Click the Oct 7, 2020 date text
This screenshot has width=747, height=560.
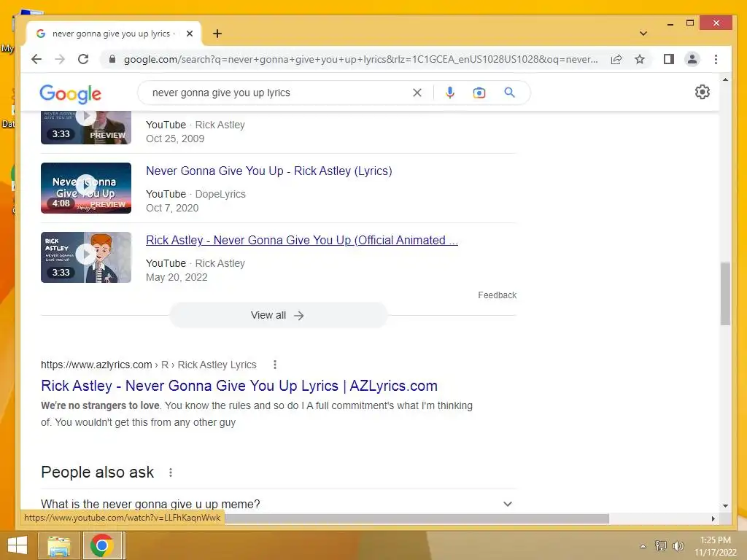click(x=172, y=208)
